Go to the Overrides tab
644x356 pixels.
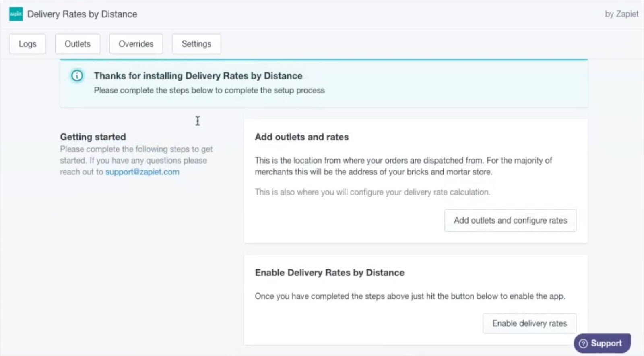click(x=136, y=44)
